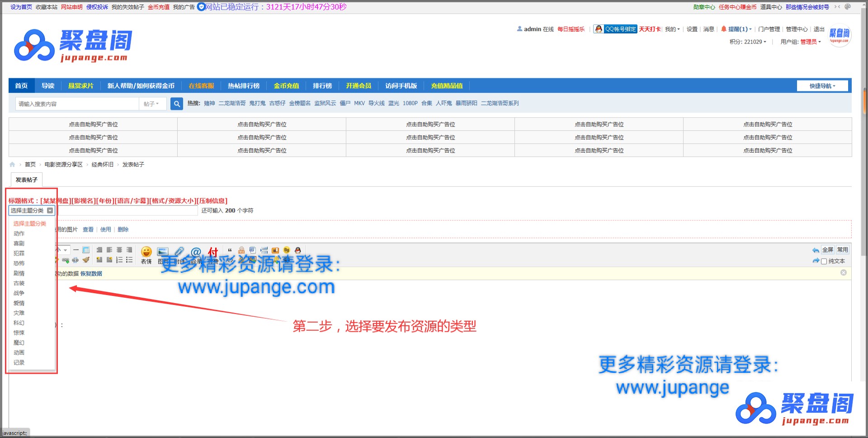Click the float image left icon
This screenshot has width=868, height=438.
[99, 260]
